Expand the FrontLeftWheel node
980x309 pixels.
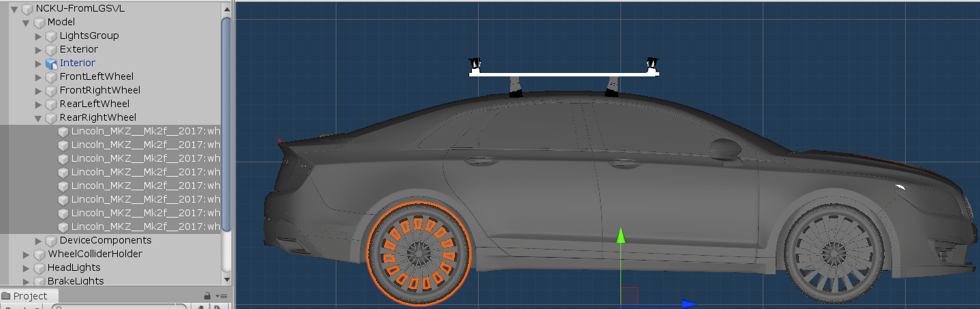[39, 77]
